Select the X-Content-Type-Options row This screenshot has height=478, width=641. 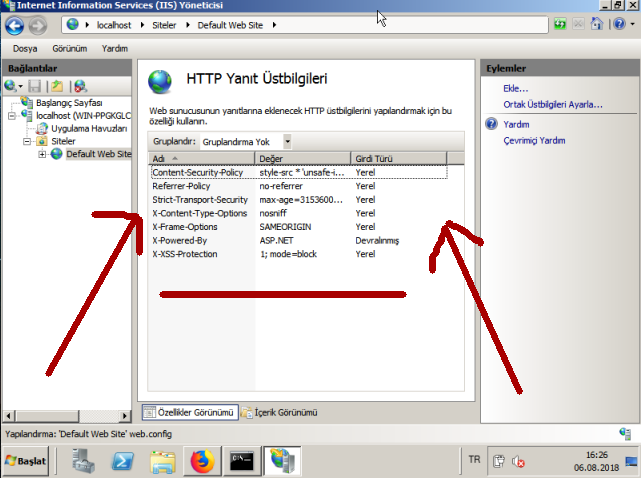299,213
